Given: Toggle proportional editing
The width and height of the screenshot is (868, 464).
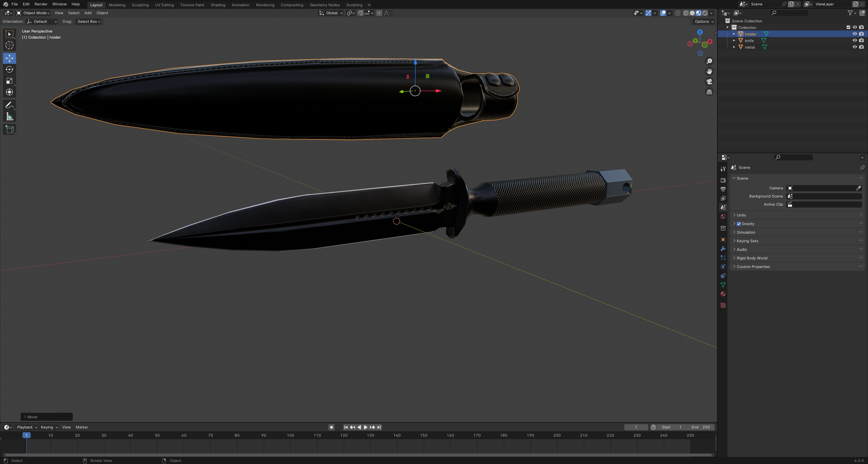Looking at the screenshot, I should (x=379, y=13).
